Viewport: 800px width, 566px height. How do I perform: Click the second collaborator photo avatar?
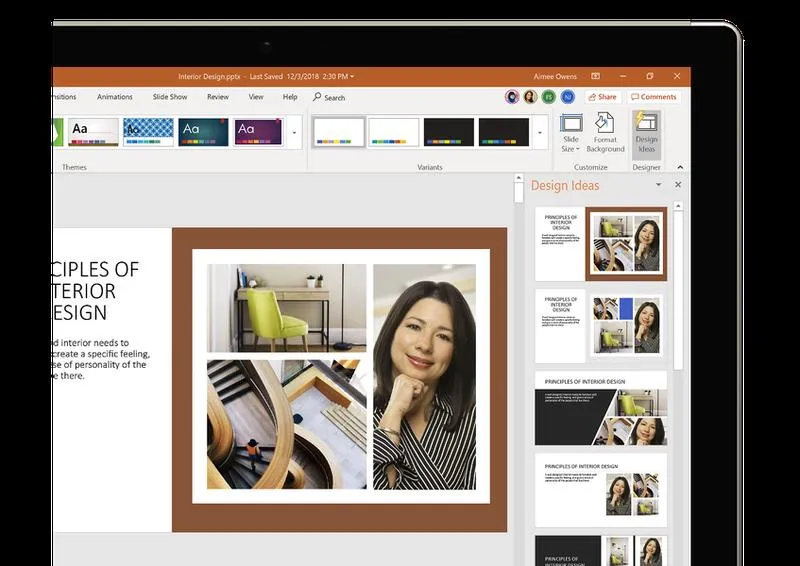tap(530, 96)
